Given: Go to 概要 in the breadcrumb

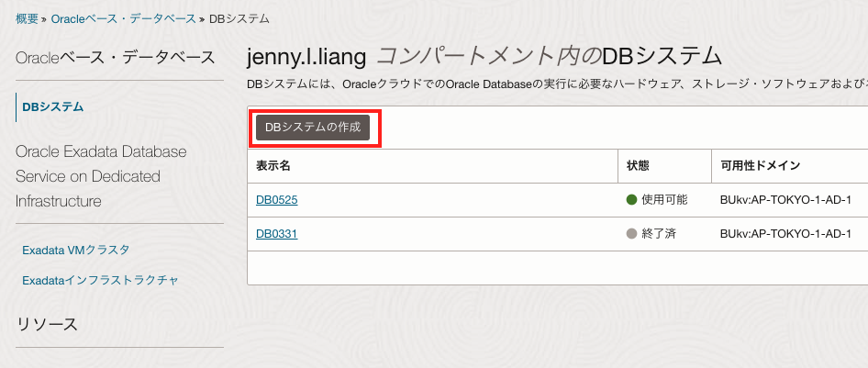Looking at the screenshot, I should pos(27,18).
